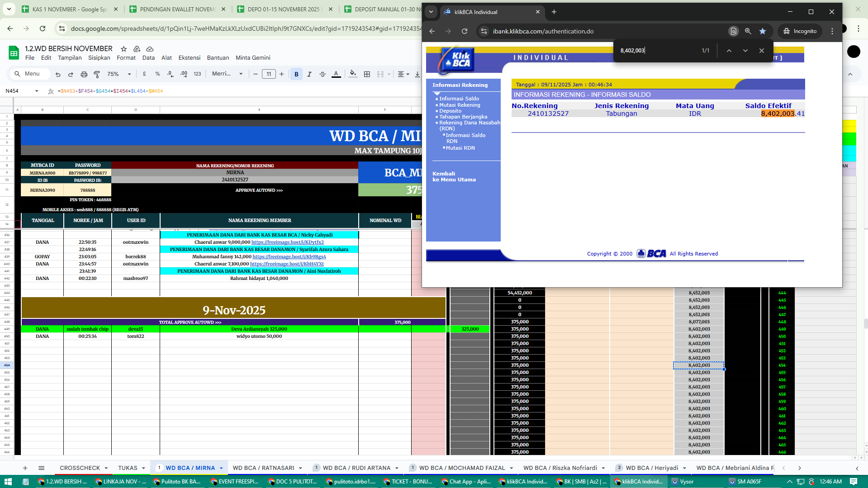Open Windows Start menu
868x488 pixels.
(x=8, y=482)
